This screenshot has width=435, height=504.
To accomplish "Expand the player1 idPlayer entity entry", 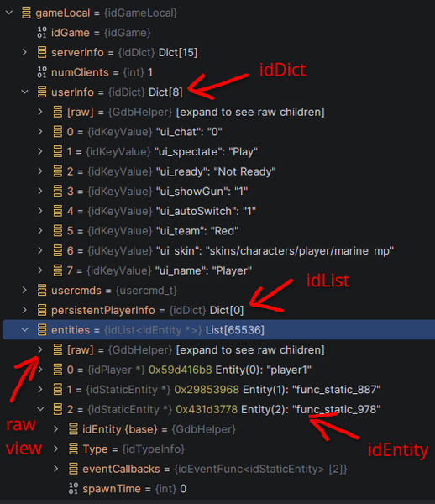I will (x=40, y=370).
